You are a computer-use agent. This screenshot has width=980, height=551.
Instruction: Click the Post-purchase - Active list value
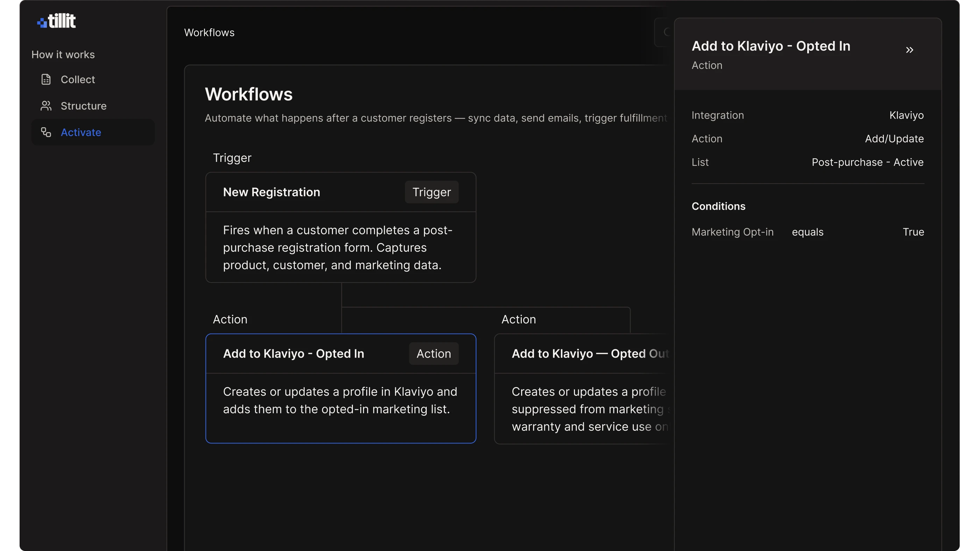(867, 162)
